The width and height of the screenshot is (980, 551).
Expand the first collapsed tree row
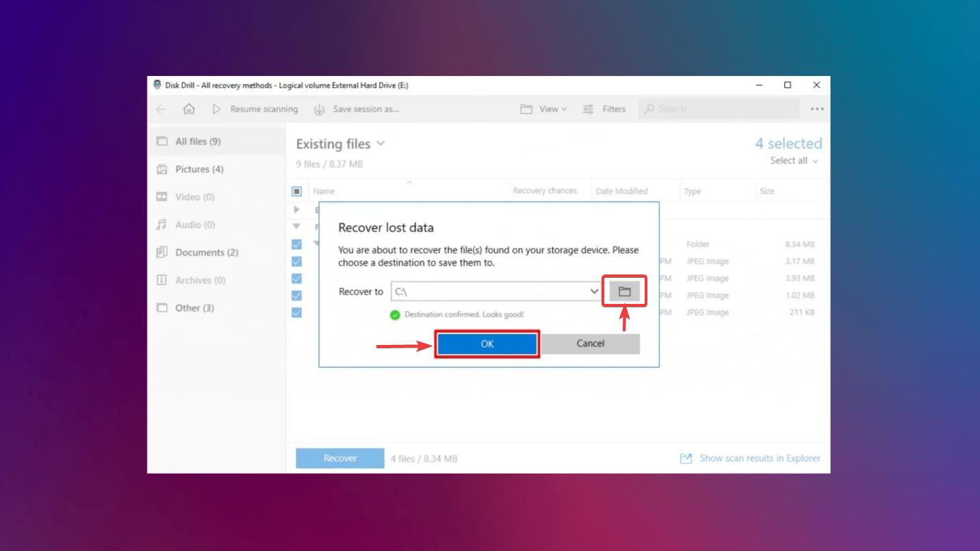pyautogui.click(x=297, y=209)
